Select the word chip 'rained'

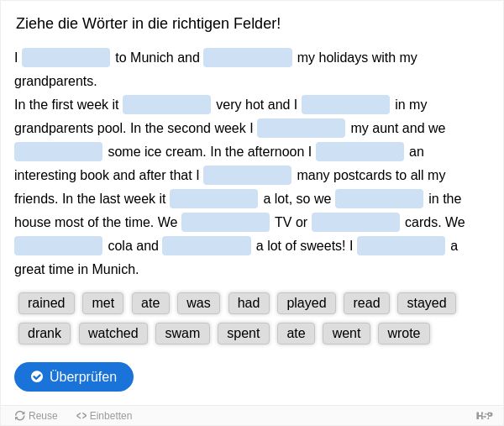click(46, 303)
